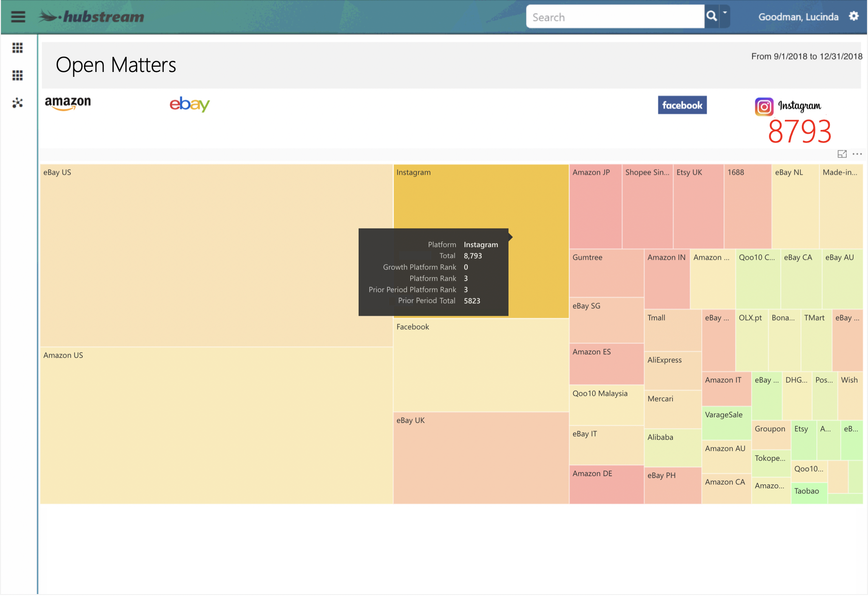The height and width of the screenshot is (596, 868).
Task: Select the eBay UK treemap tile
Action: [x=481, y=458]
